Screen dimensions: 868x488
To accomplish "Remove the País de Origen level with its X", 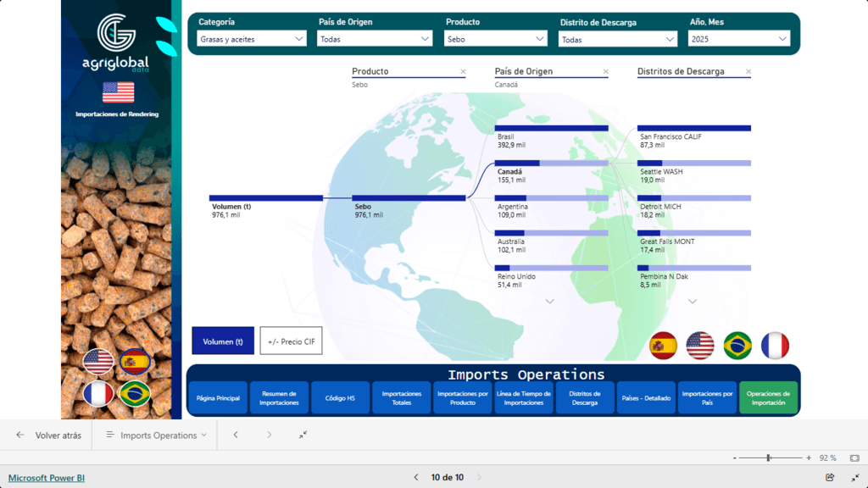I will pos(605,72).
